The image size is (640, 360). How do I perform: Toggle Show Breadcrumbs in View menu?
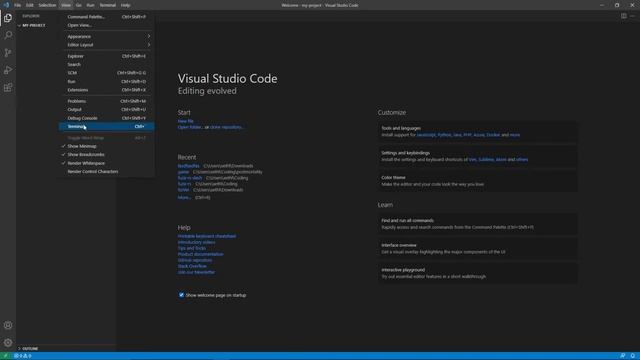point(107,155)
